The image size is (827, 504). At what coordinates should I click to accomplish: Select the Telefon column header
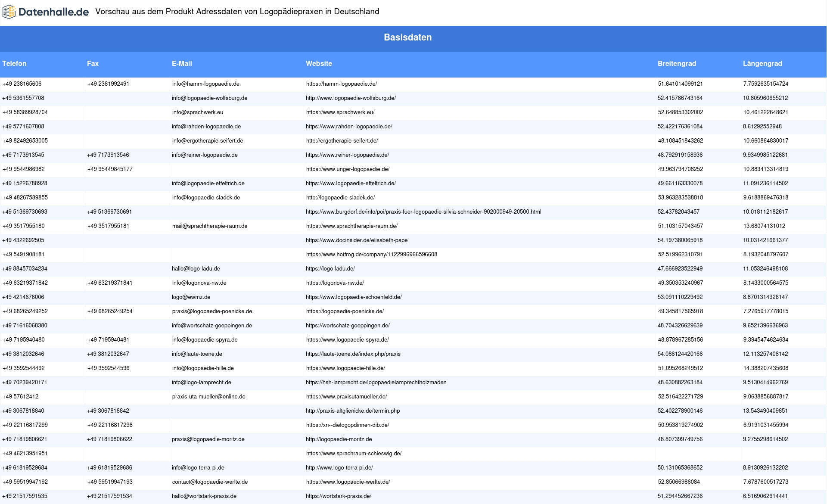[14, 63]
